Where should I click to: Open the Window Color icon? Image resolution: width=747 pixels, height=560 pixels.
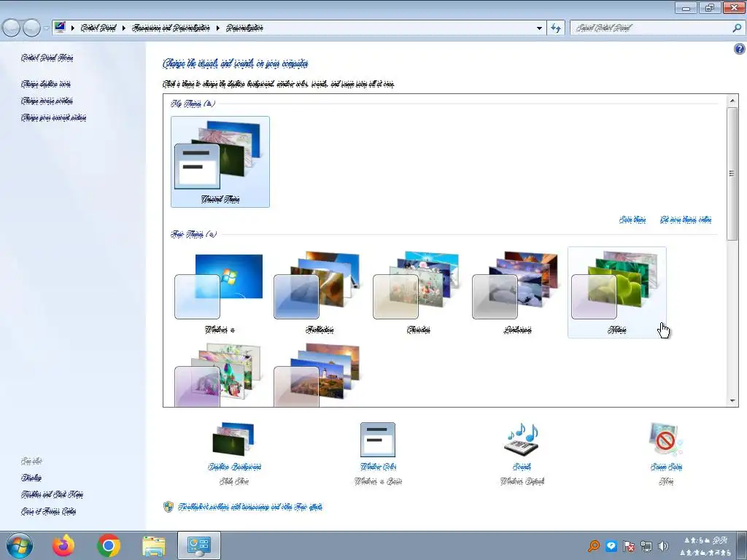(377, 439)
